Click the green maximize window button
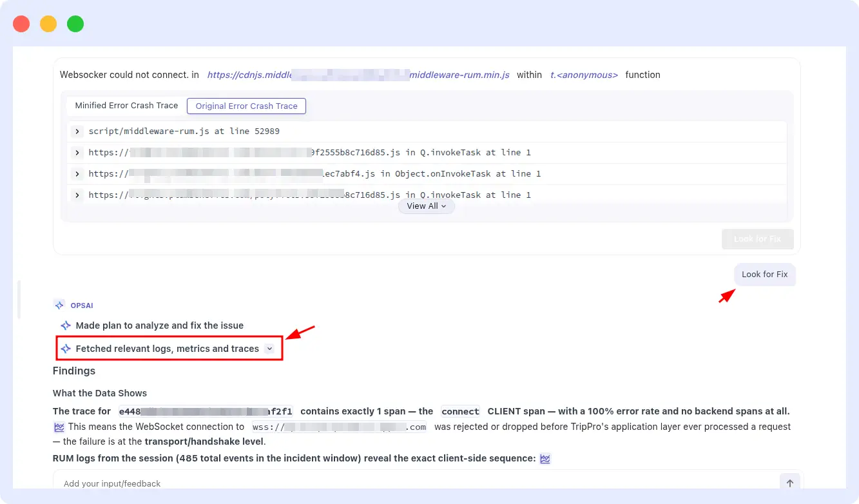This screenshot has width=859, height=504. [75, 24]
